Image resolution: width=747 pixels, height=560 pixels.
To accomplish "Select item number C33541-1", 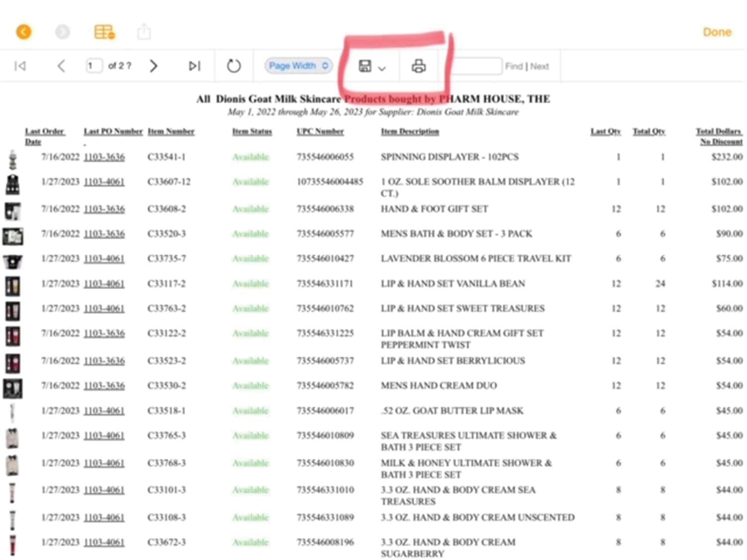I will [167, 157].
